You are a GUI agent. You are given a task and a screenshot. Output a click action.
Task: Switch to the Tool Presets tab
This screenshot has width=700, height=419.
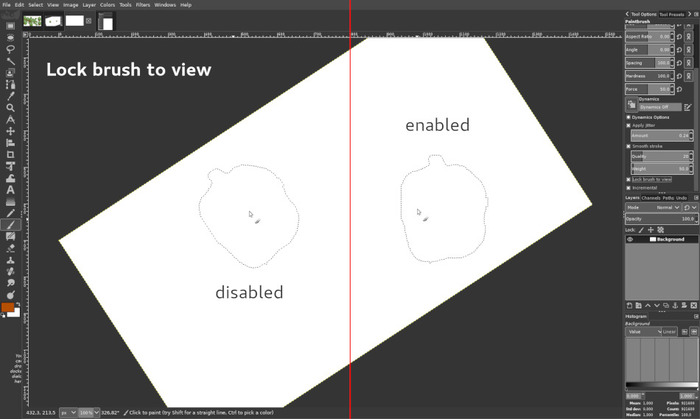[x=671, y=14]
